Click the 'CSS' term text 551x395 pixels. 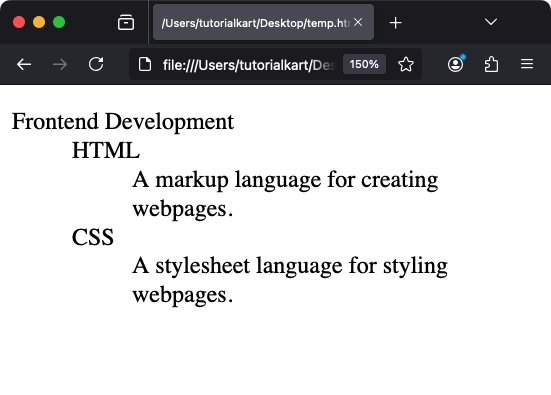(x=93, y=237)
